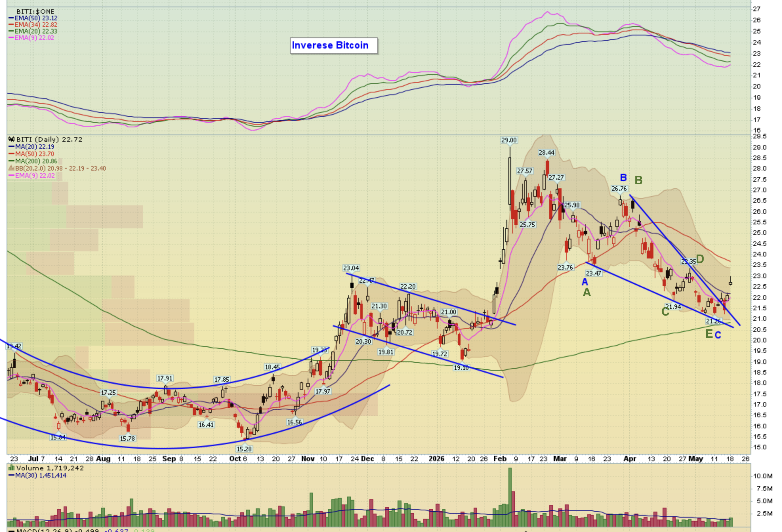782x532 pixels.
Task: Select the 22.20 price label
Action: [408, 286]
